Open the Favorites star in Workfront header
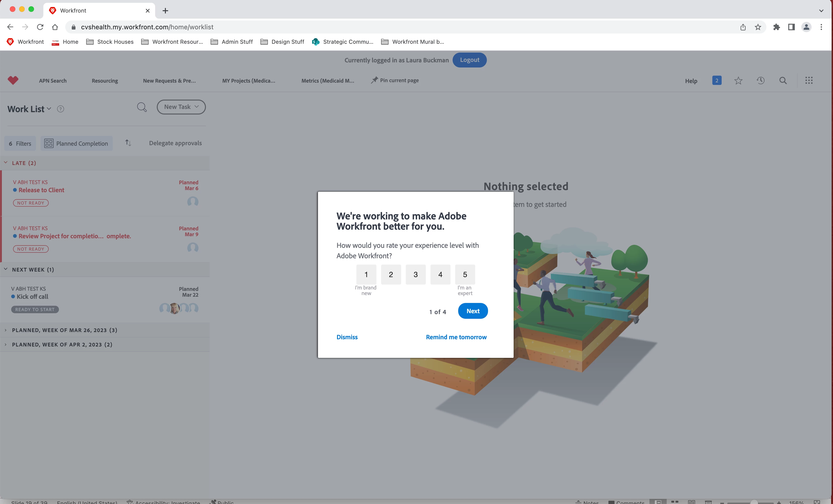833x504 pixels. [738, 81]
